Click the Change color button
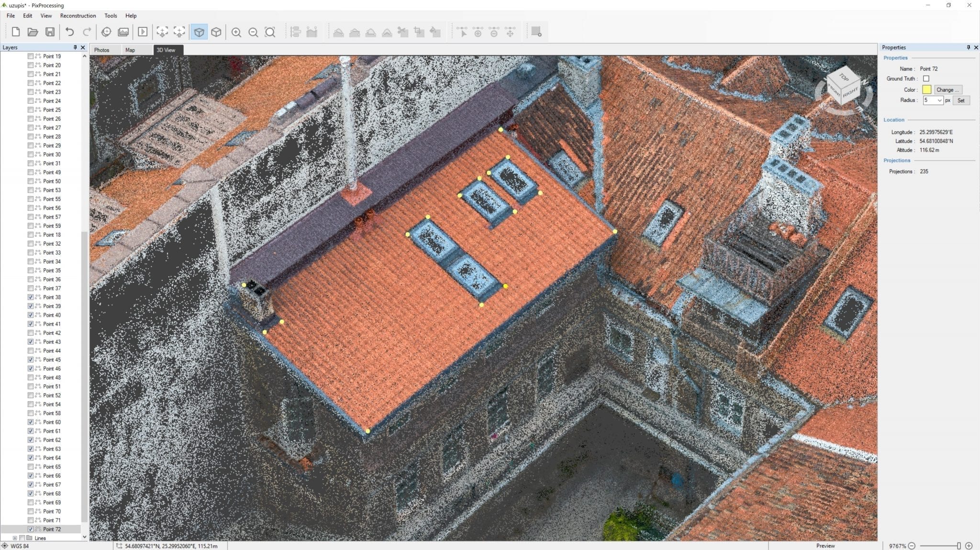Screen dimensions: 980x550 947,90
